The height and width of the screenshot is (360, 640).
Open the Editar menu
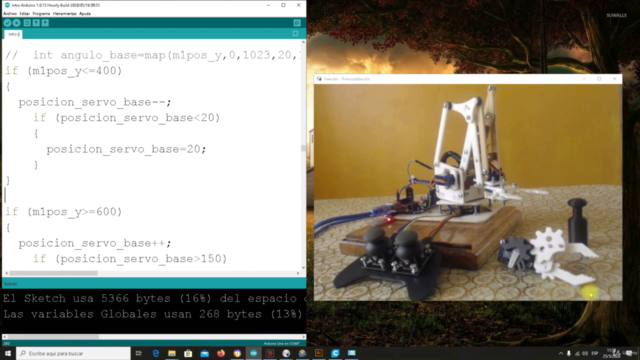(x=24, y=13)
